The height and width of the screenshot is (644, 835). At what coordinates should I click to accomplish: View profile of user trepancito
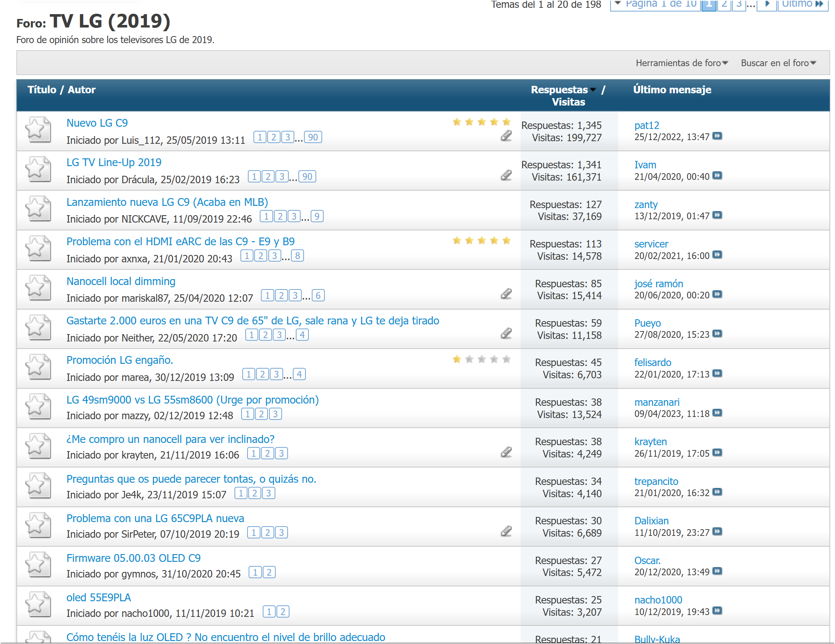[657, 482]
